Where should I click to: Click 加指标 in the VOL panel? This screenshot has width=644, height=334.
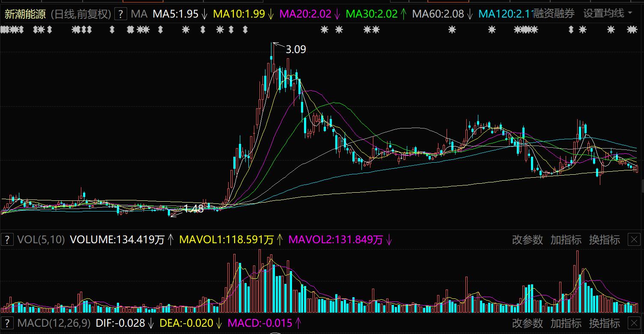[x=566, y=240]
